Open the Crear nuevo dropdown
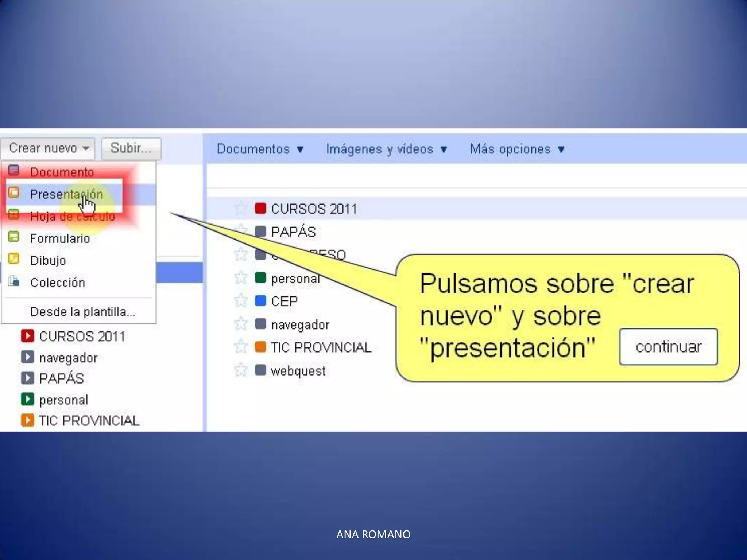 tap(49, 148)
